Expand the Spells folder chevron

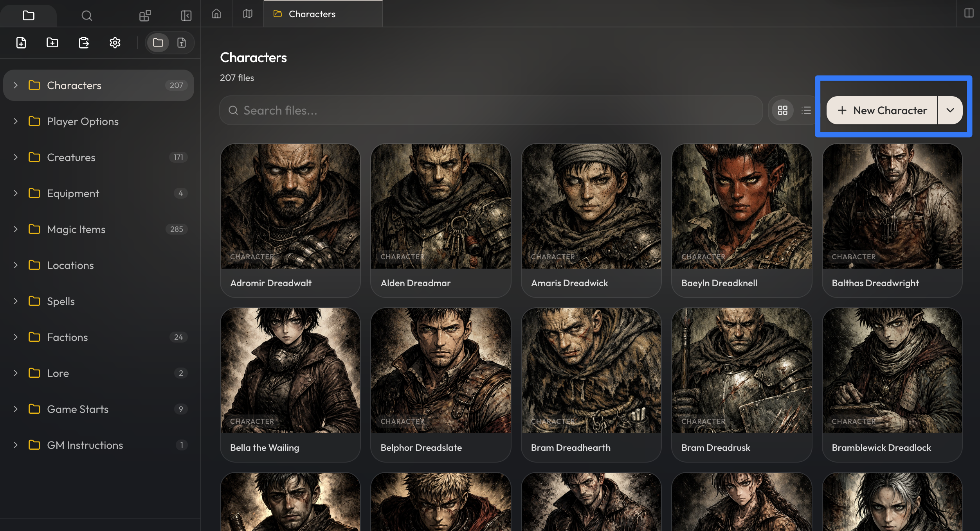[x=16, y=301]
